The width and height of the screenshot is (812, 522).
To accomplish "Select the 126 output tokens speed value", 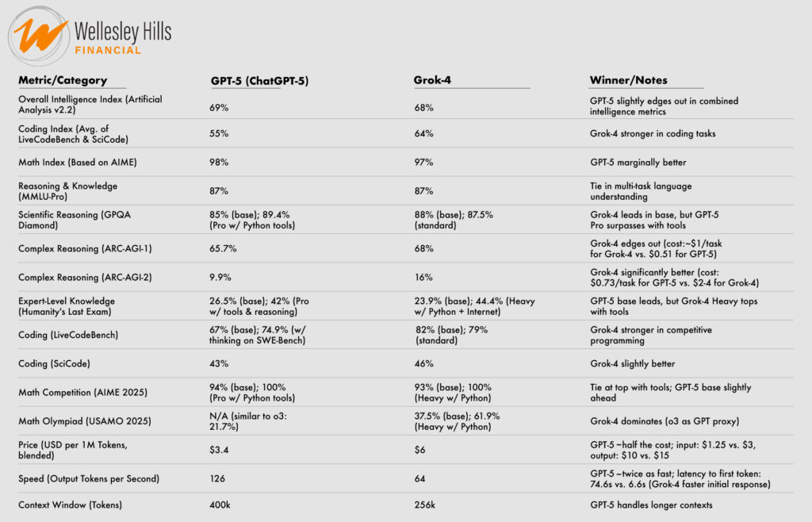I will (x=217, y=478).
